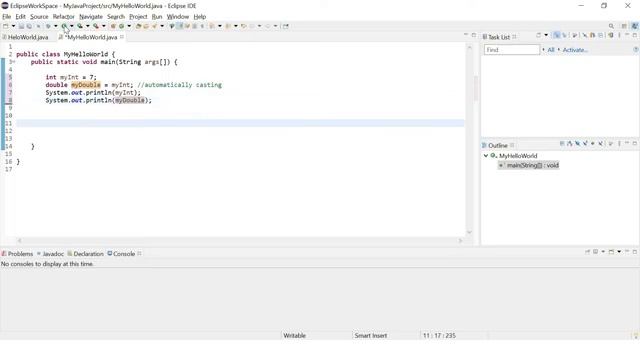Toggle Focus on Workweek in Task List
Image resolution: width=640 pixels, height=360 pixels.
tap(574, 35)
